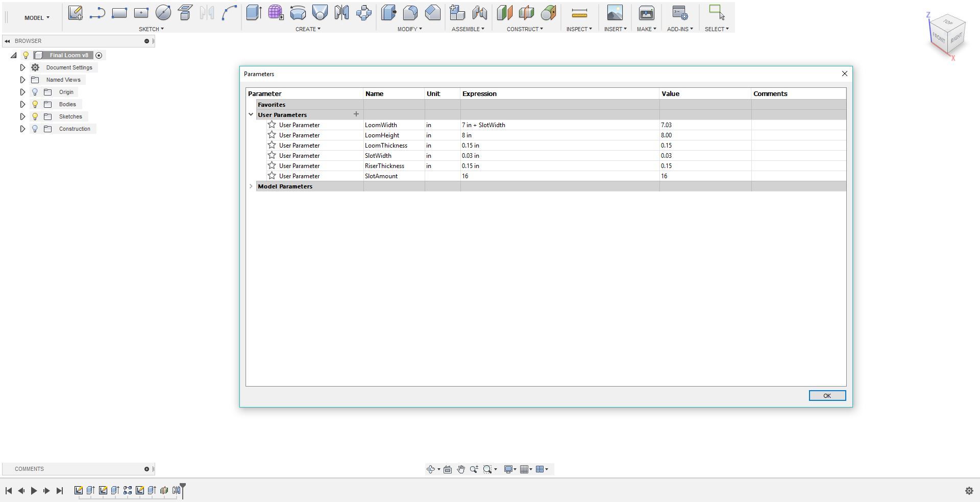Screen dimensions: 980x502
Task: Expand Document Settings in browser
Action: point(22,67)
